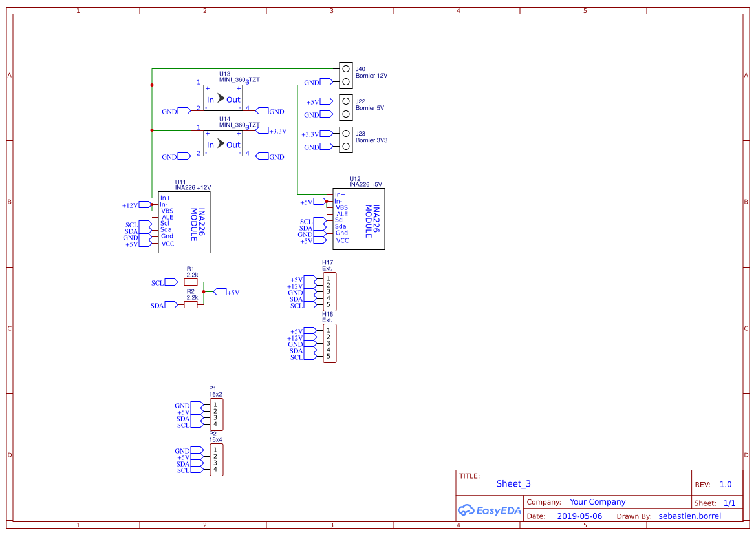Screen dimensions: 756x535
Task: Click the EasyEDA logo in title block
Action: point(489,510)
